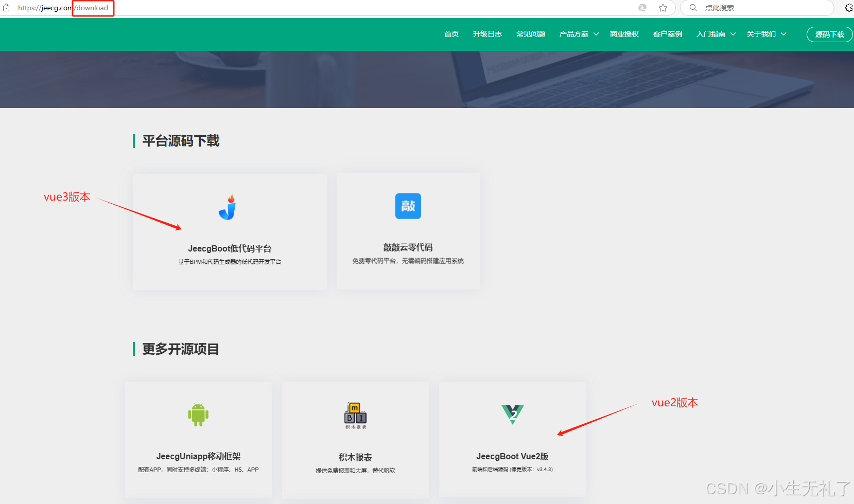Open the 敲敲云零代码 title link
This screenshot has width=854, height=504.
click(x=408, y=247)
